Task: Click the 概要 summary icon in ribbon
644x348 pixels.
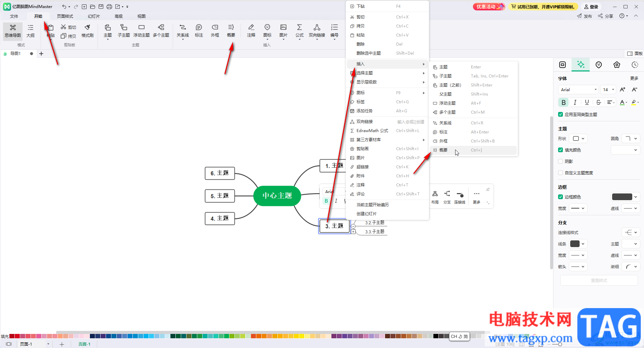Action: tap(231, 31)
